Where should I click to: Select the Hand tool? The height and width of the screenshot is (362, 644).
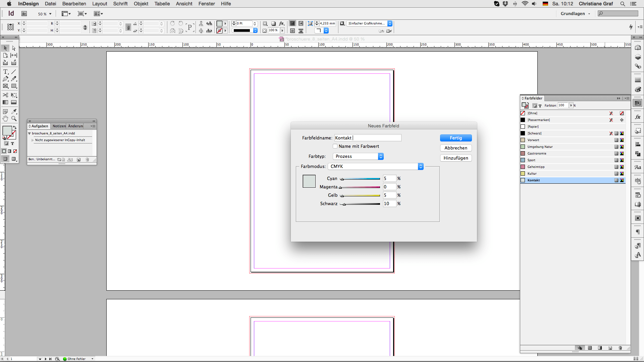[5, 119]
